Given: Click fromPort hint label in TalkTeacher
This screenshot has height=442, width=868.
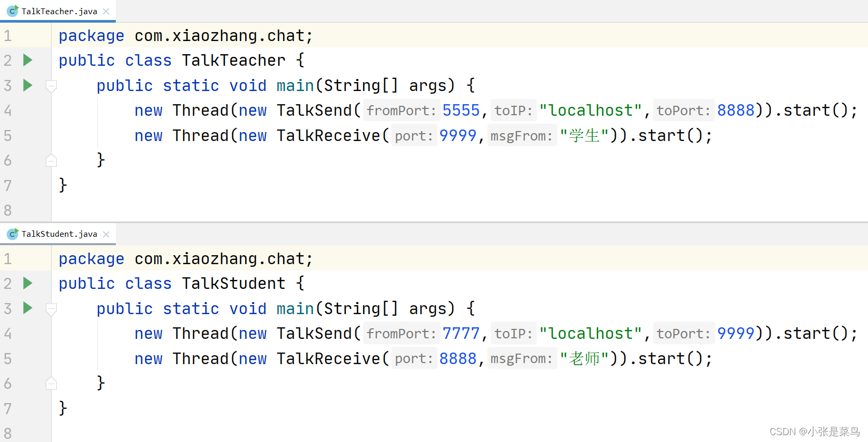Looking at the screenshot, I should [x=401, y=110].
